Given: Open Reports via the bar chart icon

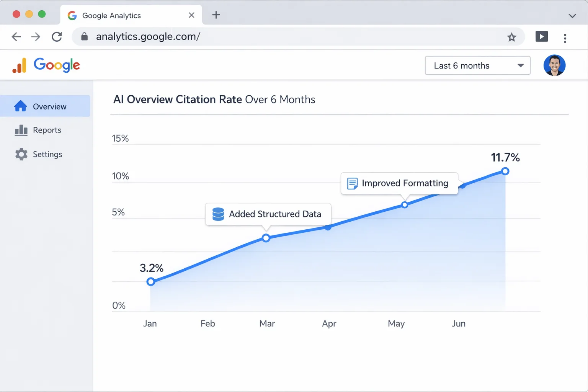Looking at the screenshot, I should click(21, 130).
